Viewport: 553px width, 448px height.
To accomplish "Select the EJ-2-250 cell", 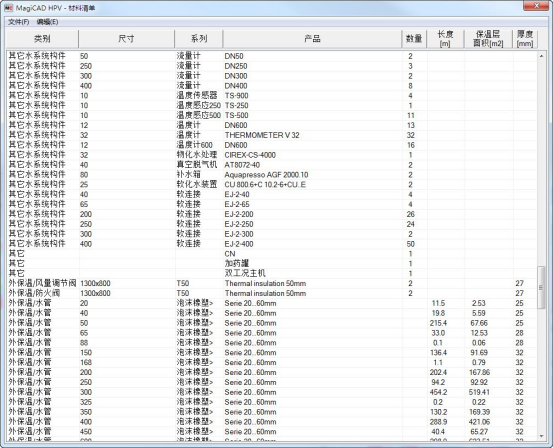I will (x=239, y=224).
